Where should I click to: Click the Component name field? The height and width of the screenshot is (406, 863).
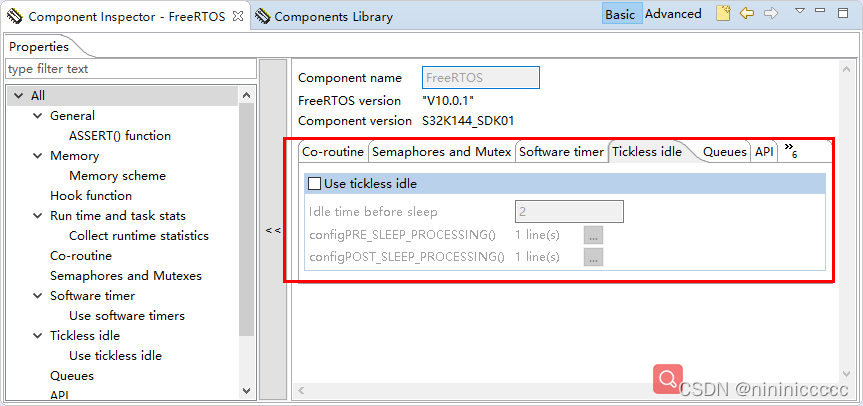pos(481,78)
